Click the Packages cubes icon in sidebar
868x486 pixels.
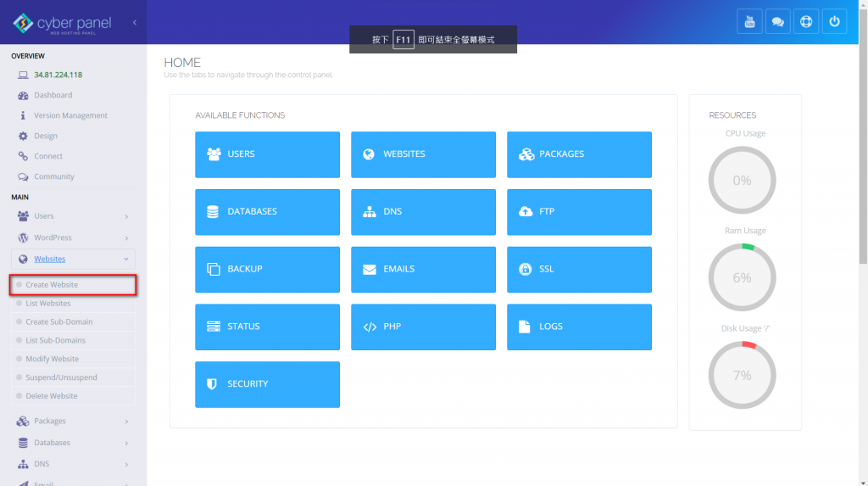click(23, 422)
